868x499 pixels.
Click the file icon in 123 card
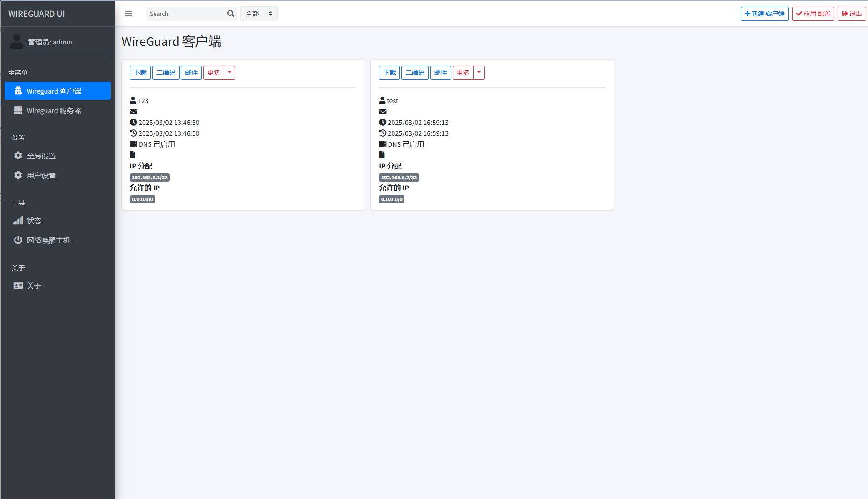pos(133,155)
